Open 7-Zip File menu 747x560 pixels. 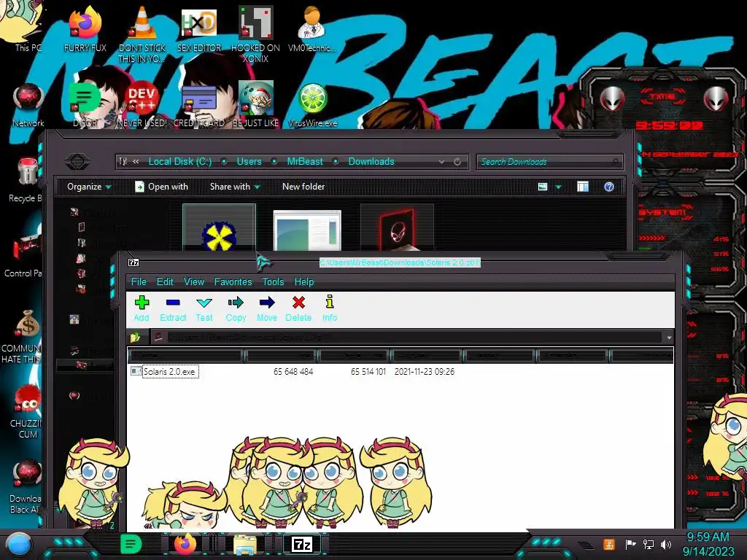click(139, 281)
